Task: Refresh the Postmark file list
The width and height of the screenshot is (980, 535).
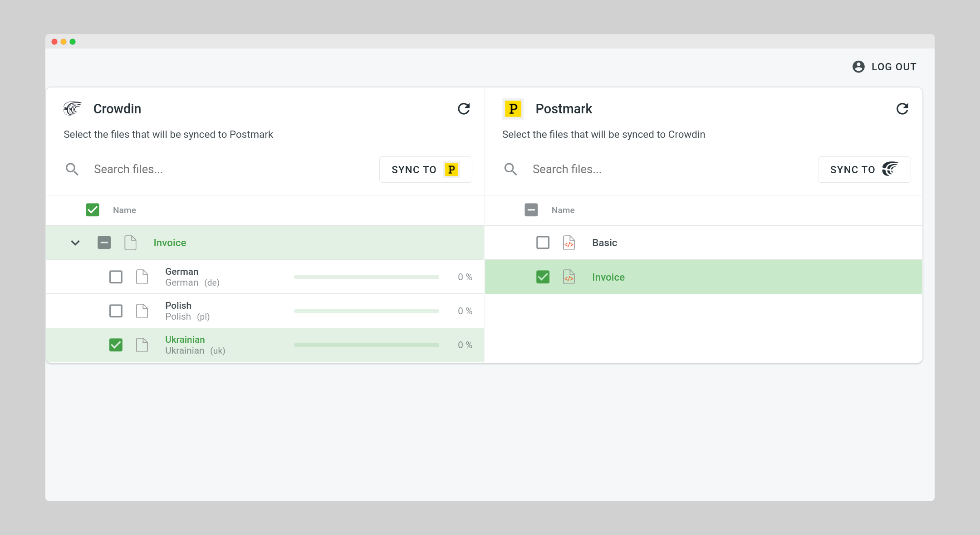Action: [x=902, y=109]
